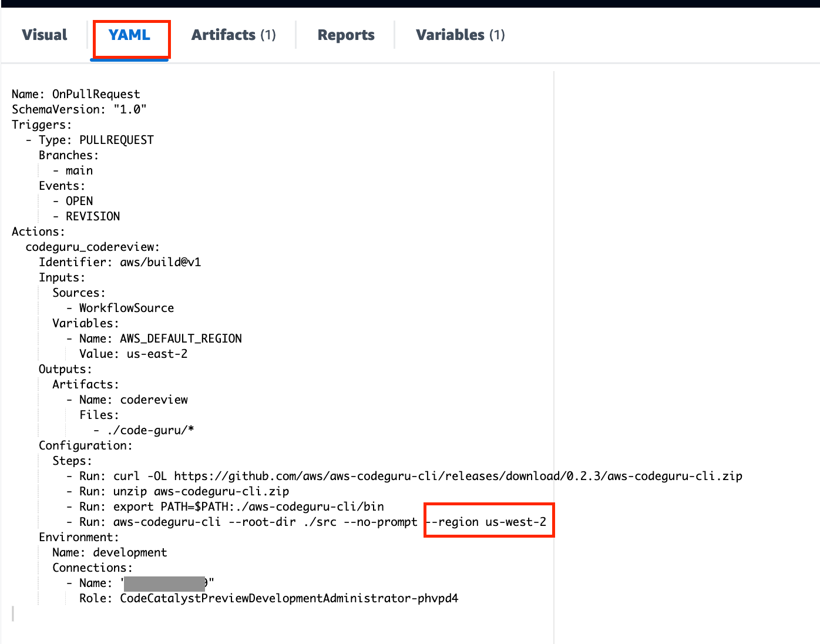Viewport: 820px width, 644px height.
Task: Click the "Branches:" key in the YAML
Action: click(x=69, y=155)
